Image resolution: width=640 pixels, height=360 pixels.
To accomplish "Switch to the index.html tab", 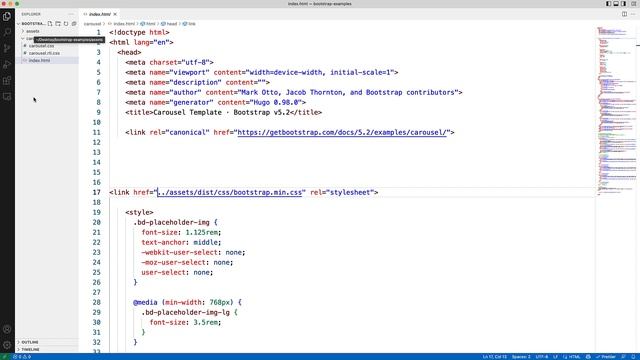I will (100, 14).
